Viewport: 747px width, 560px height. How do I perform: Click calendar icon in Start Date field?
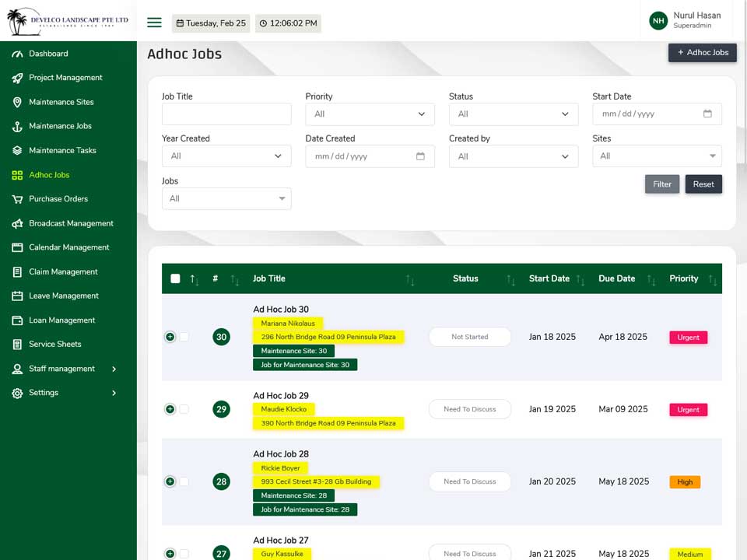[707, 114]
